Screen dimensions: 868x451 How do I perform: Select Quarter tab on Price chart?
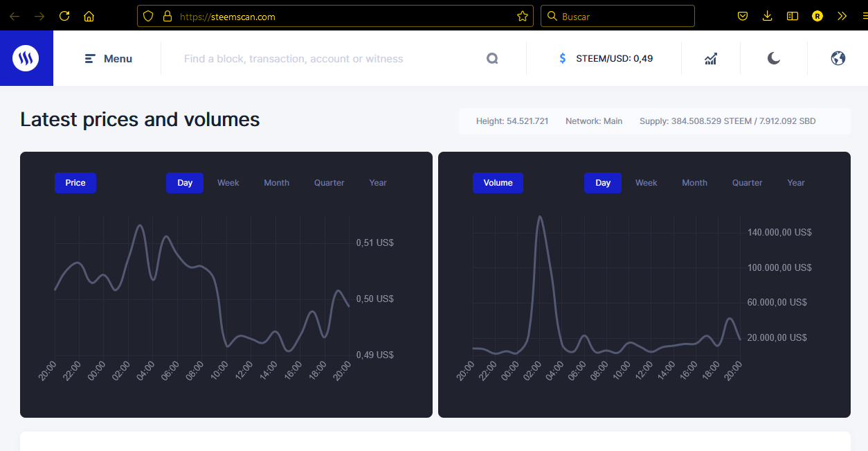click(x=329, y=183)
